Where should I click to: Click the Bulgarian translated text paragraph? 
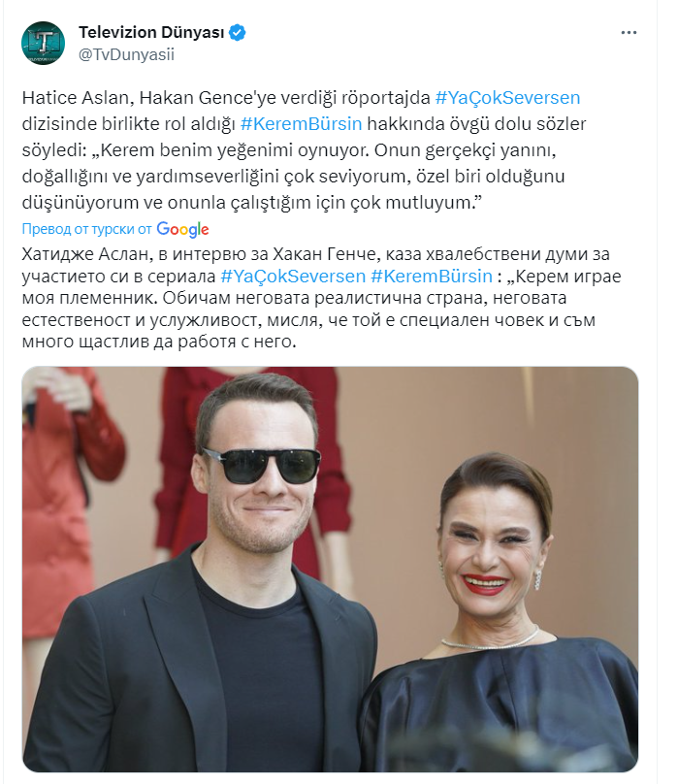coord(320,298)
